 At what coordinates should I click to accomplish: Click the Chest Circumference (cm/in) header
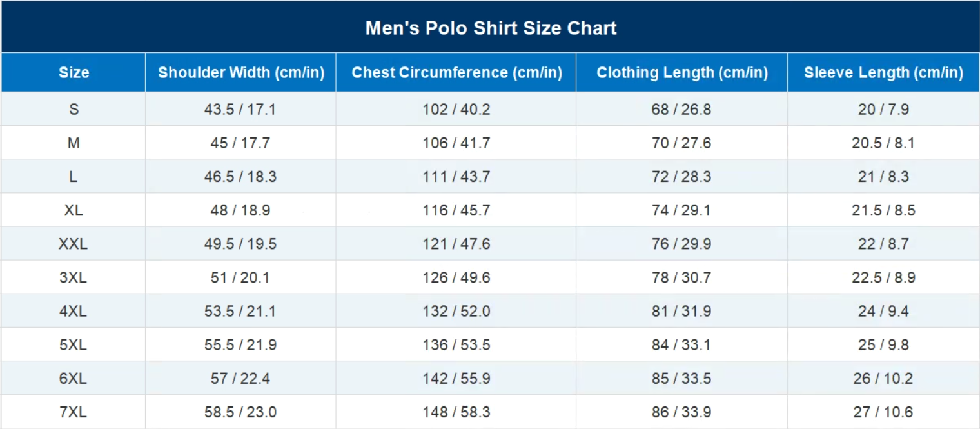[x=456, y=72]
